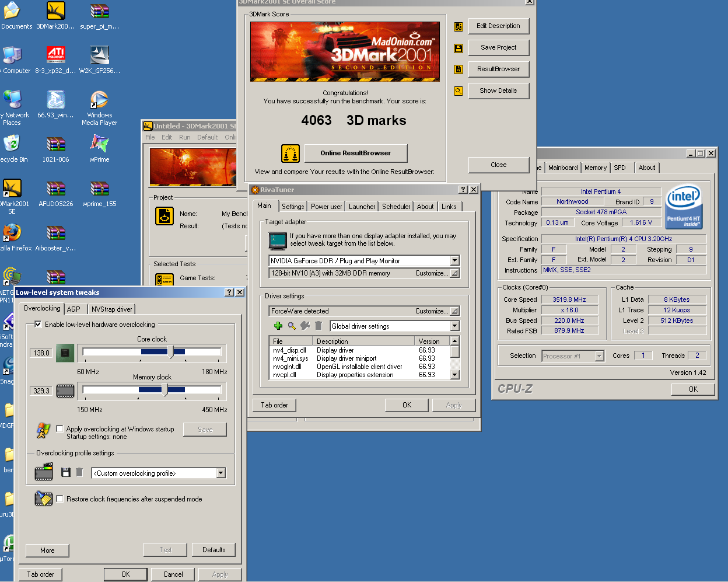Open the Scheduler tab in RivaTuner
Image resolution: width=728 pixels, height=582 pixels.
click(396, 207)
